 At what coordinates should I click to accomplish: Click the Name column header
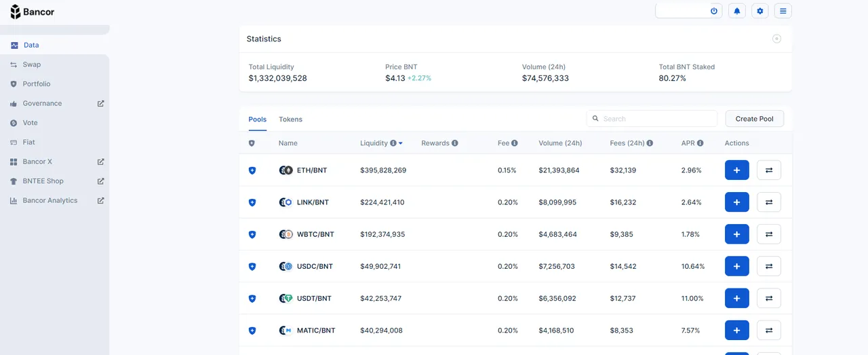pos(288,143)
